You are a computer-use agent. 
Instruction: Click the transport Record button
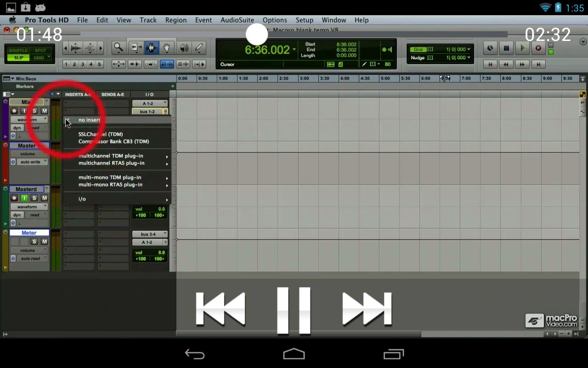pos(538,48)
